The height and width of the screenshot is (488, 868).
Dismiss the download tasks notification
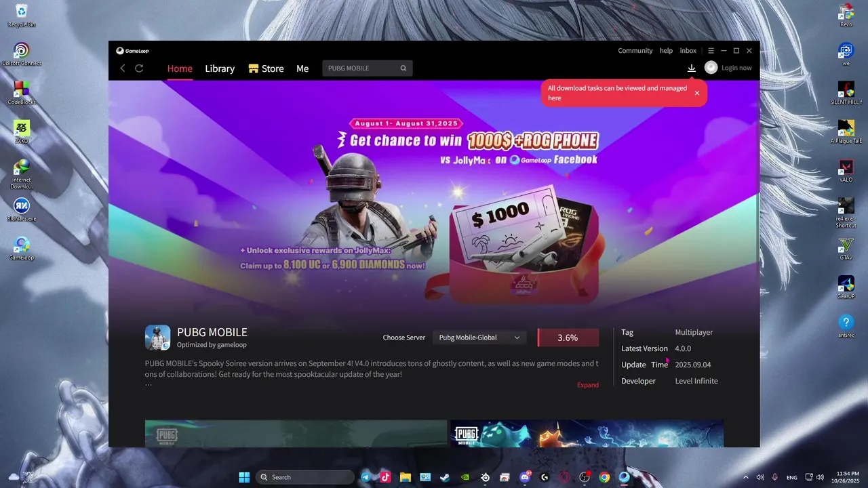(696, 93)
